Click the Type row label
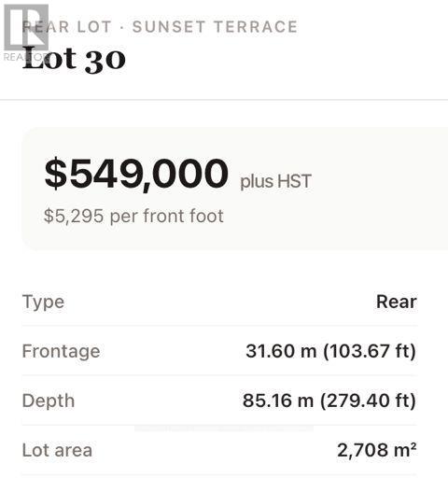This screenshot has height=478, width=448. 43,302
